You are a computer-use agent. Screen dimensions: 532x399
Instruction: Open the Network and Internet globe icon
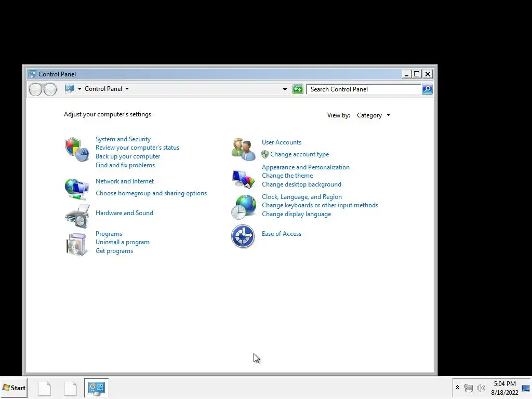(x=77, y=189)
